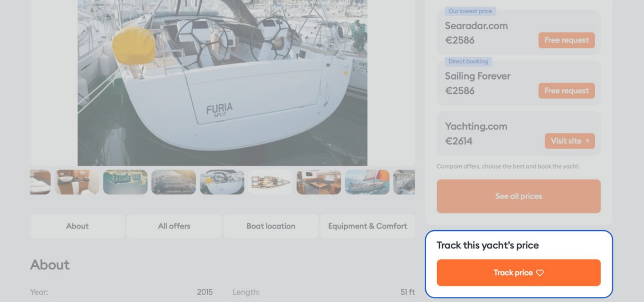644x302 pixels.
Task: Click the Our lowest price badge
Action: coord(470,11)
